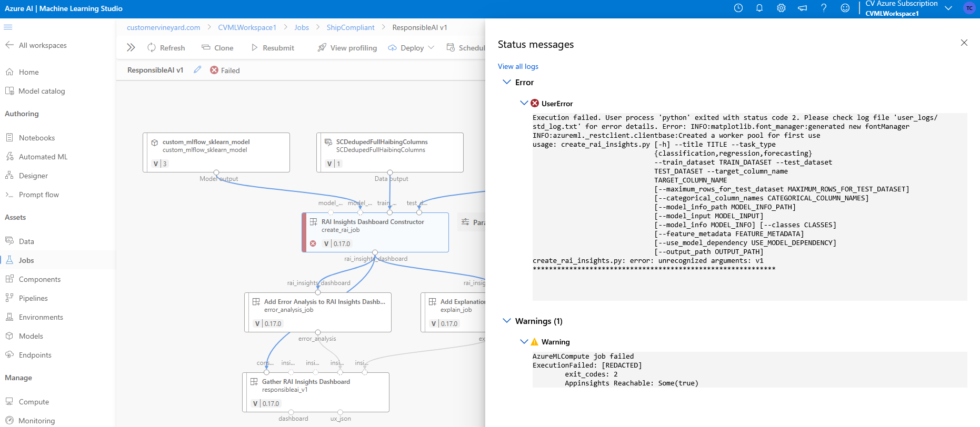This screenshot has height=427, width=980.
Task: Clone the ResponsibleAI v1 job
Action: click(x=217, y=48)
